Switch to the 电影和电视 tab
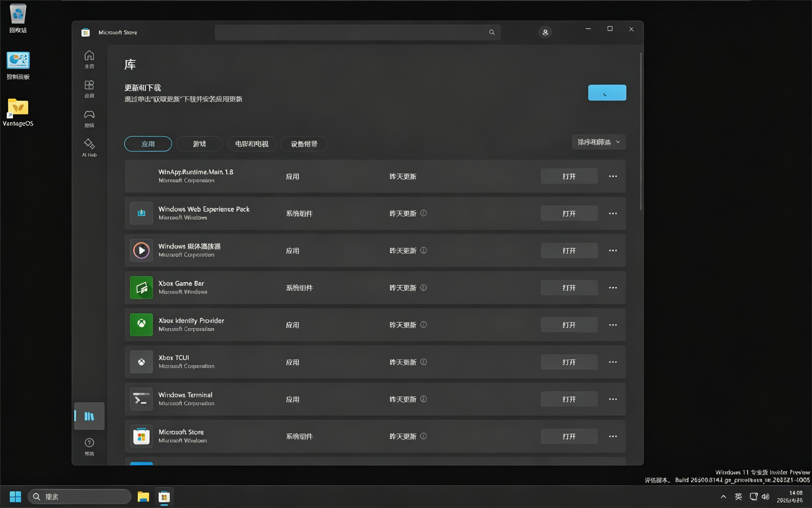 (252, 144)
